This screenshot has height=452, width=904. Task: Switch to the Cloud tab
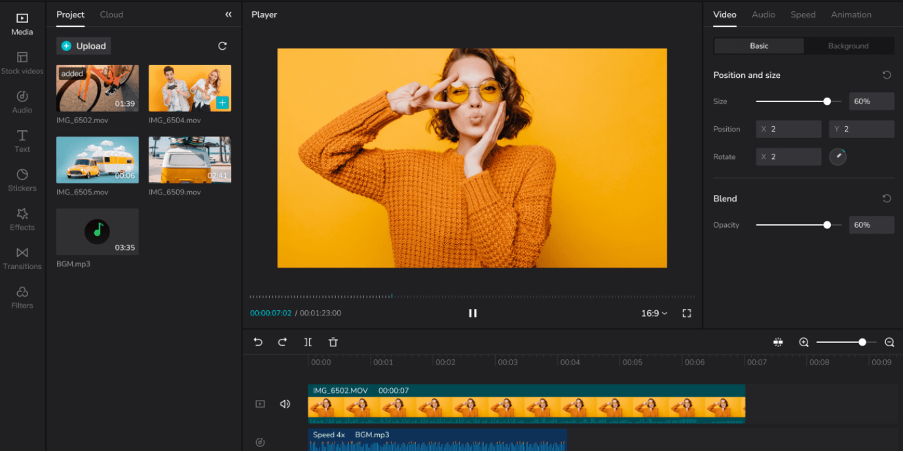[111, 15]
